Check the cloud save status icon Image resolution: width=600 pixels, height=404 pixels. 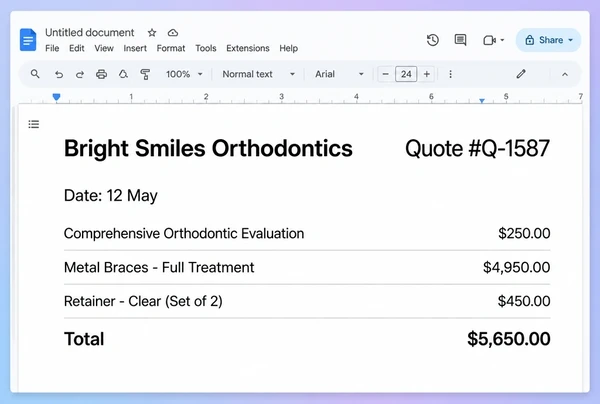[173, 33]
